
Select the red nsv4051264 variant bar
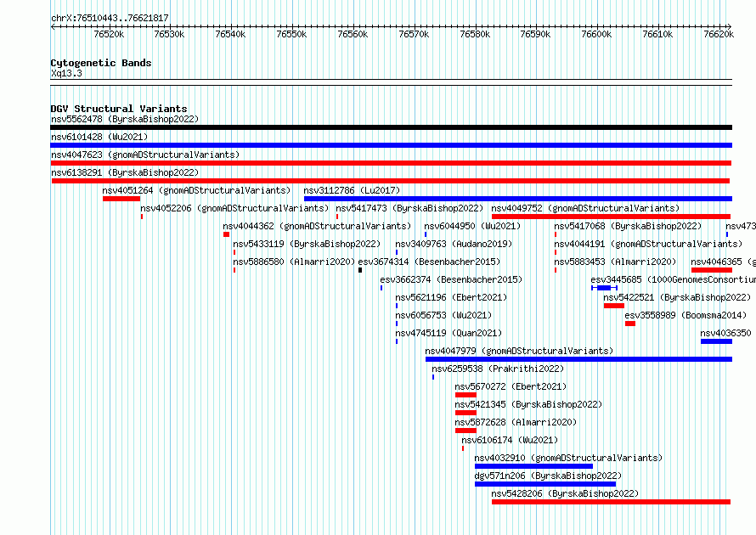pos(121,199)
